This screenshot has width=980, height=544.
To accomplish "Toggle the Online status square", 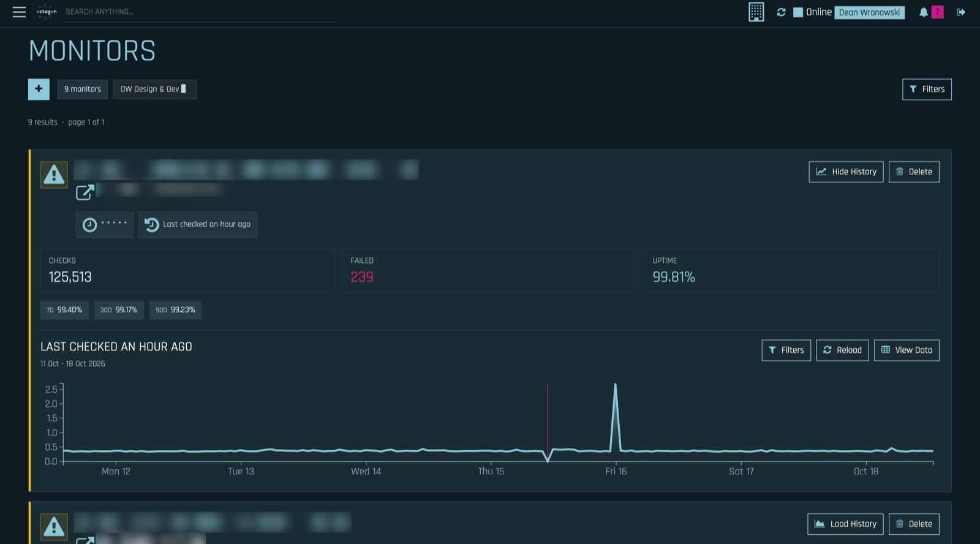I will (798, 12).
